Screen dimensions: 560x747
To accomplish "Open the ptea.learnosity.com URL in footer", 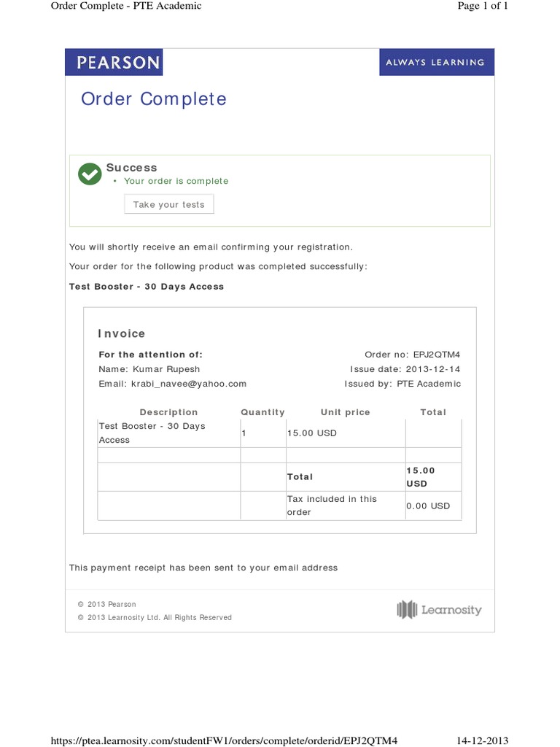I will pos(225,740).
